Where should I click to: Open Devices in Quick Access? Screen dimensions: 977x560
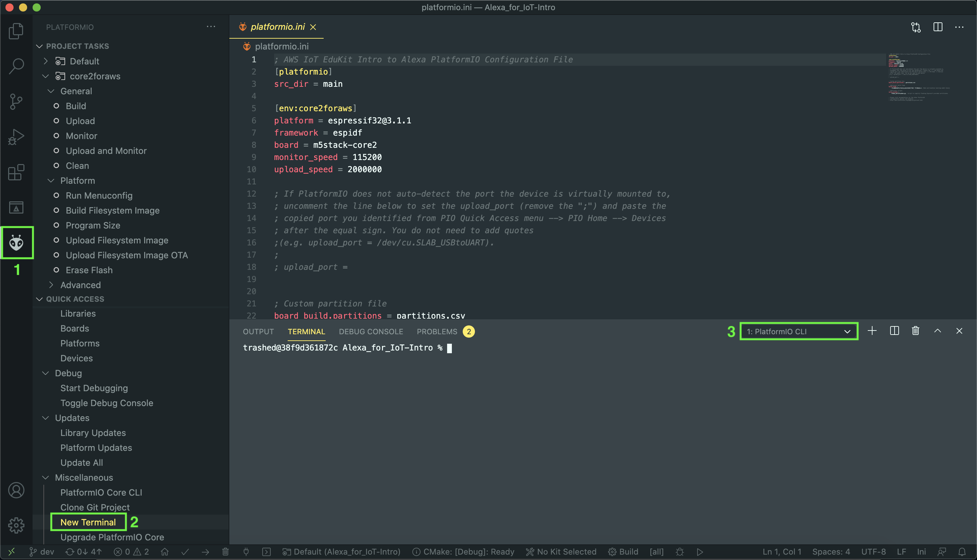(x=77, y=358)
